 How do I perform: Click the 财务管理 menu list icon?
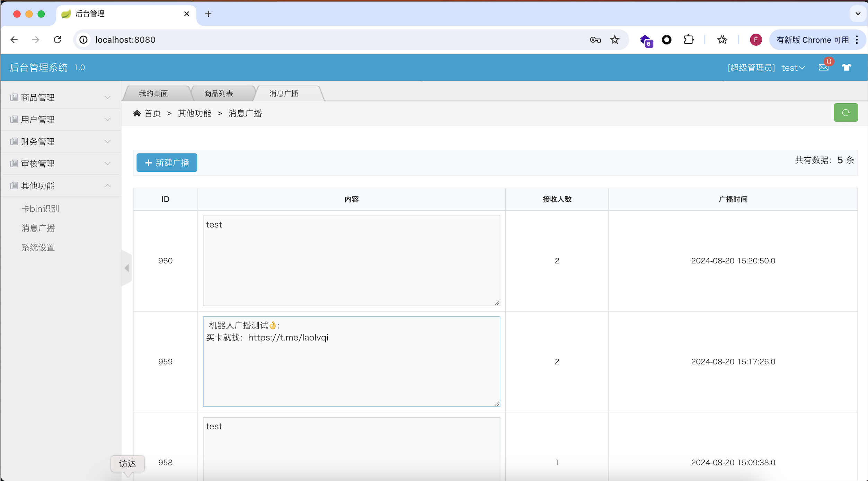pyautogui.click(x=14, y=141)
